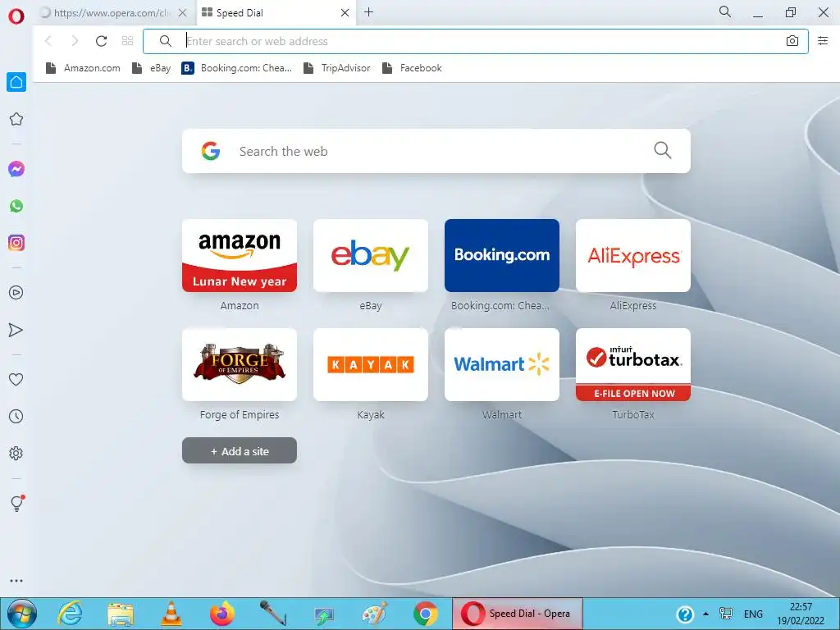The height and width of the screenshot is (630, 840).
Task: Open Paint palette icon in taskbar
Action: pos(374,614)
